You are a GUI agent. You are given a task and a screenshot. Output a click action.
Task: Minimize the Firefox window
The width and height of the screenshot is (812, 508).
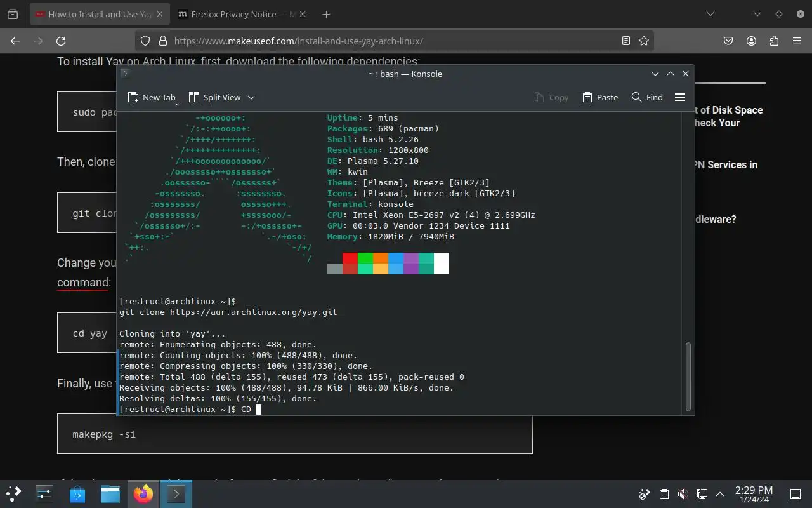[757, 14]
